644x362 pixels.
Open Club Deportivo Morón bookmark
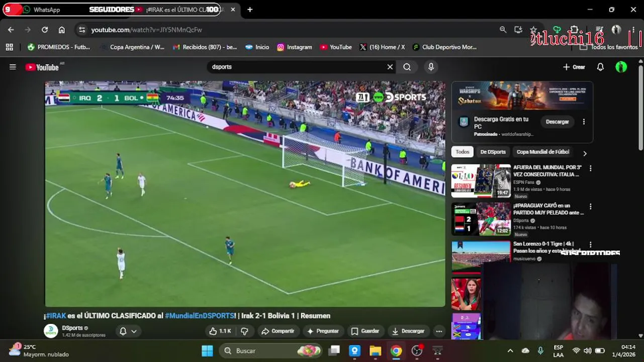[444, 47]
